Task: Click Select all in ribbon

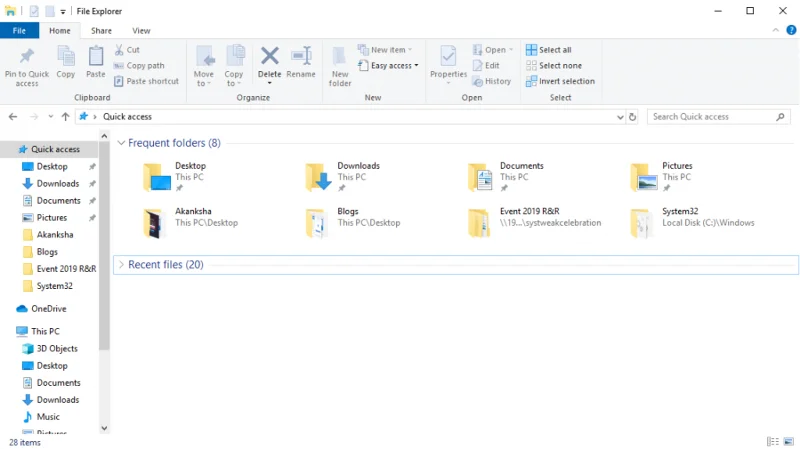Action: (x=549, y=49)
